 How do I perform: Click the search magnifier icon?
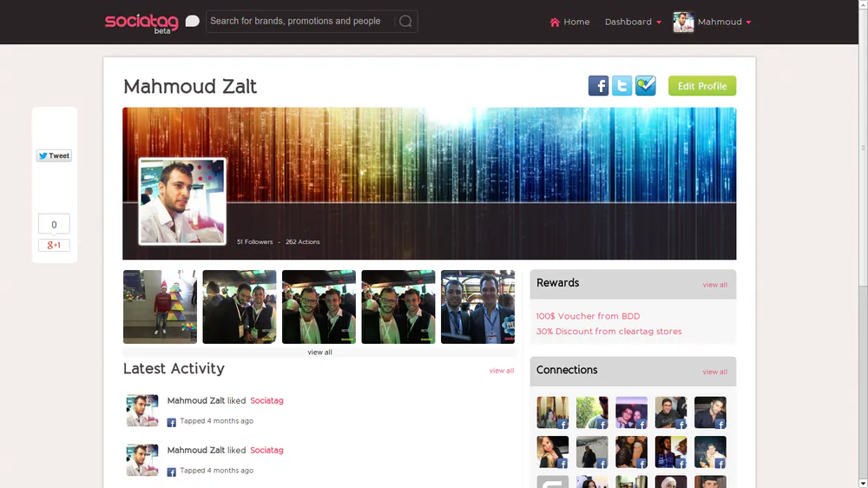[x=405, y=21]
